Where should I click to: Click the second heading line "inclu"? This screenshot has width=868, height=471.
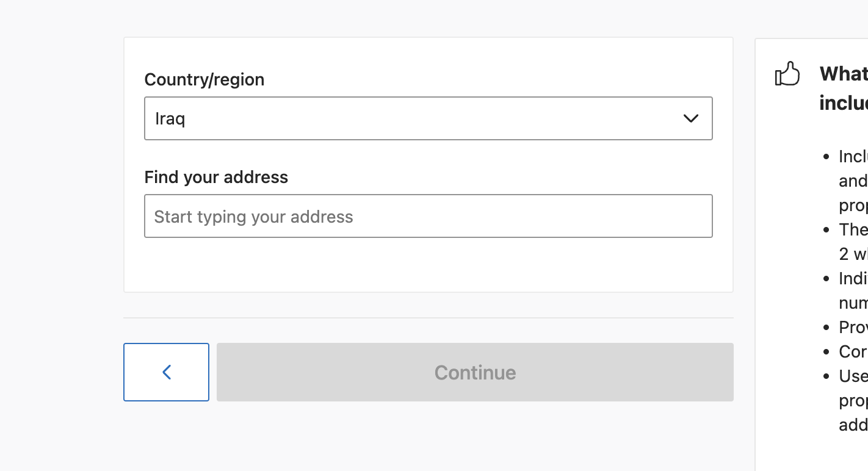point(844,102)
